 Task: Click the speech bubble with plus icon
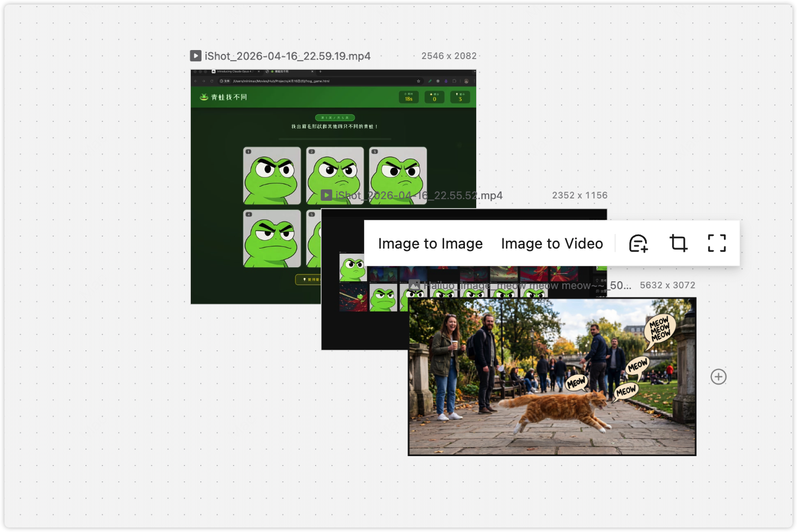coord(638,244)
